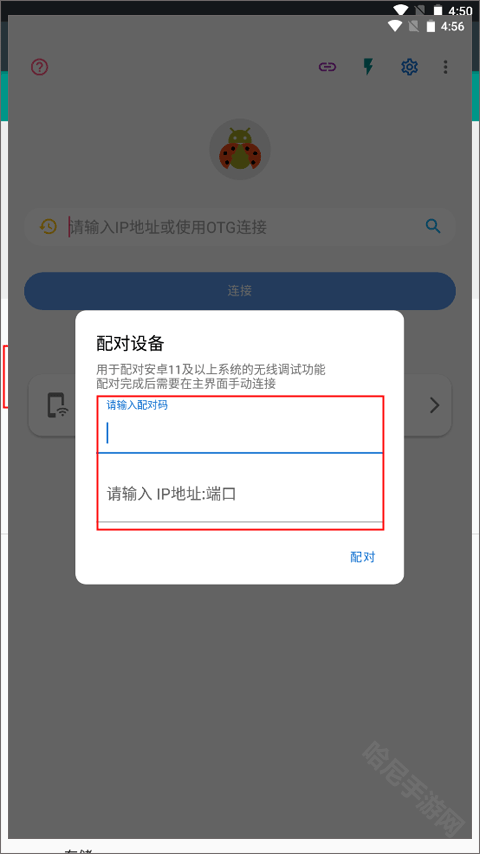
Task: Tap the battery status icon
Action: [431, 26]
